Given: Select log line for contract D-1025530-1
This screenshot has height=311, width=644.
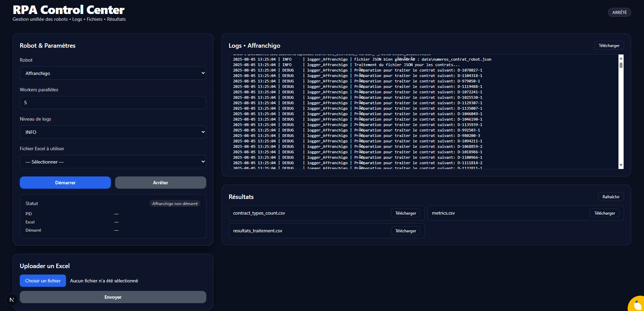Looking at the screenshot, I should tap(358, 97).
